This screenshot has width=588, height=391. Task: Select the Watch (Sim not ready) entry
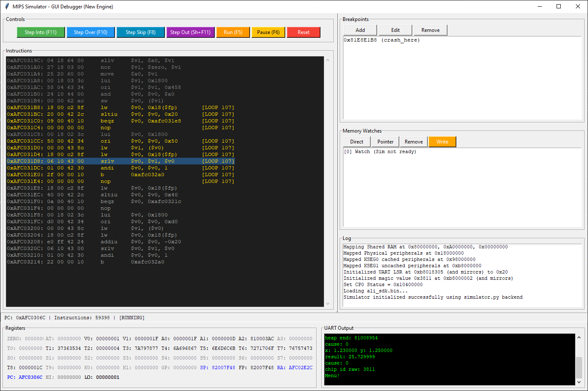(380, 152)
